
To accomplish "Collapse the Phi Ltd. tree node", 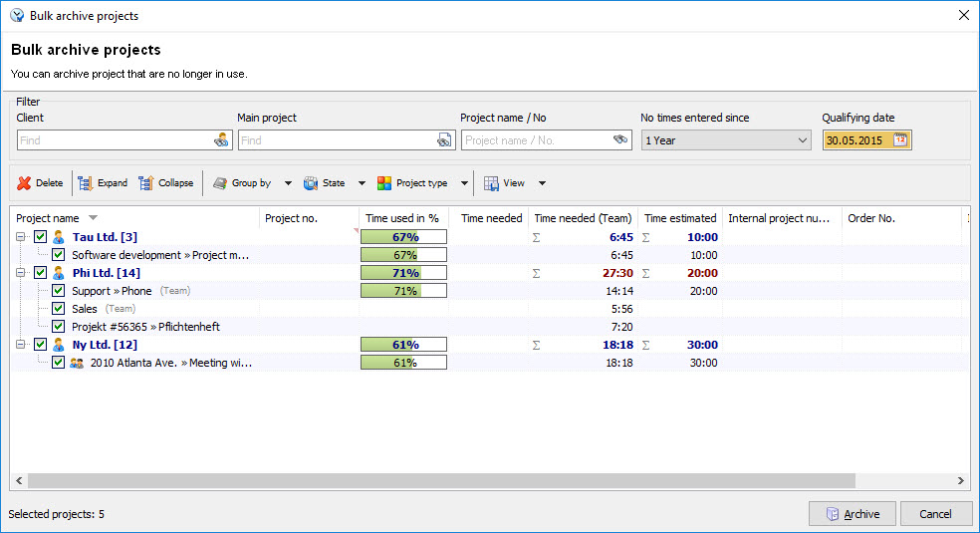I will point(22,273).
